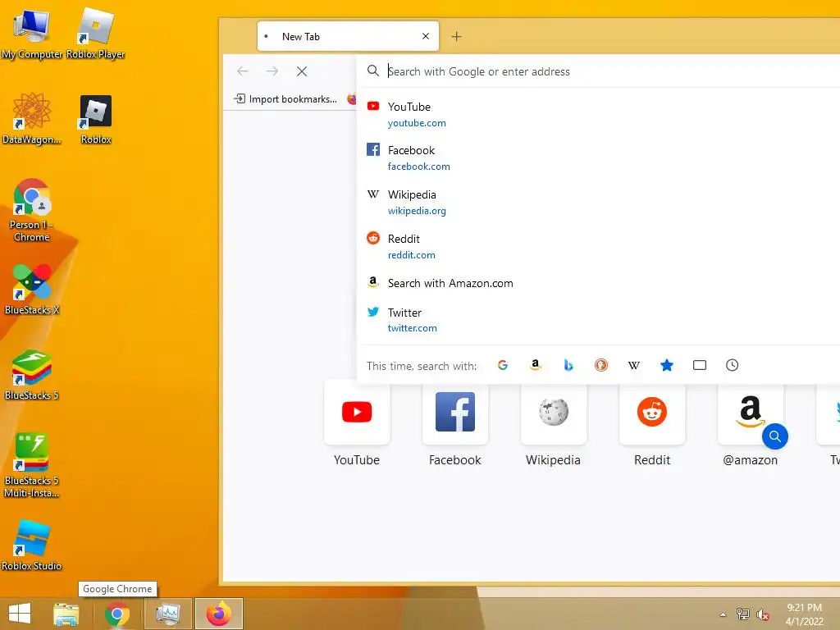Go back in Firefox
This screenshot has height=630, width=840.
click(x=243, y=71)
